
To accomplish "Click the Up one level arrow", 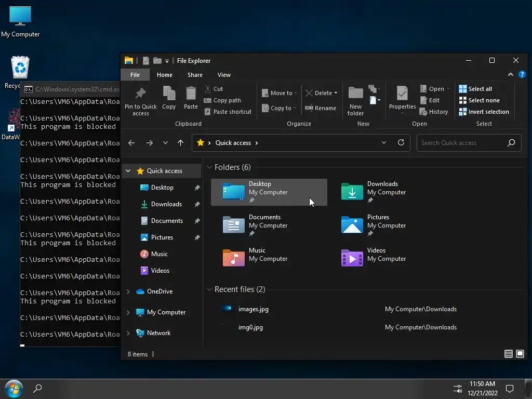I will (180, 143).
